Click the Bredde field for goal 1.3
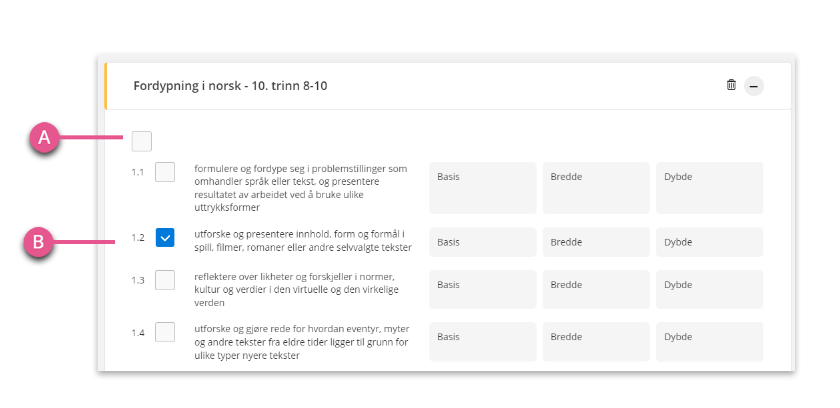Viewport: 840px width, 408px height. click(x=596, y=290)
